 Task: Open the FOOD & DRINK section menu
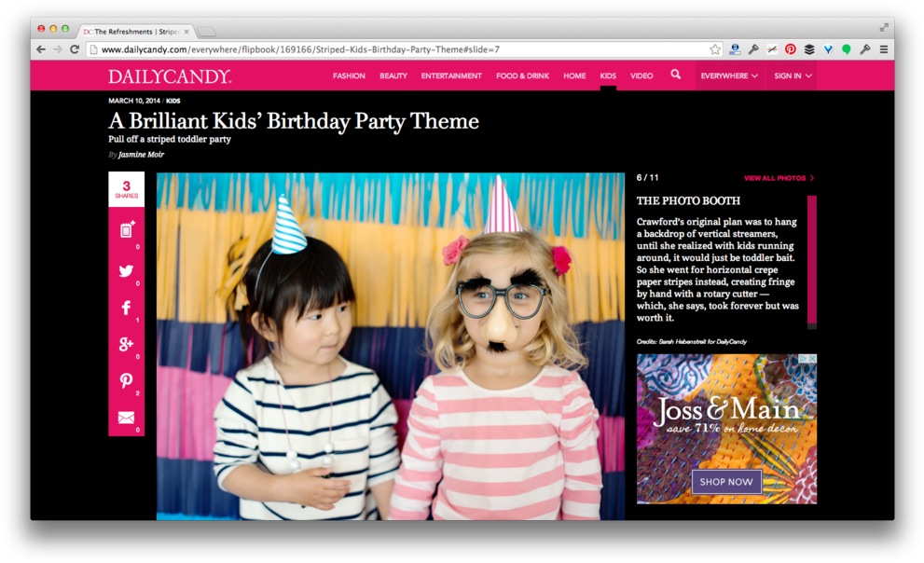pos(522,76)
